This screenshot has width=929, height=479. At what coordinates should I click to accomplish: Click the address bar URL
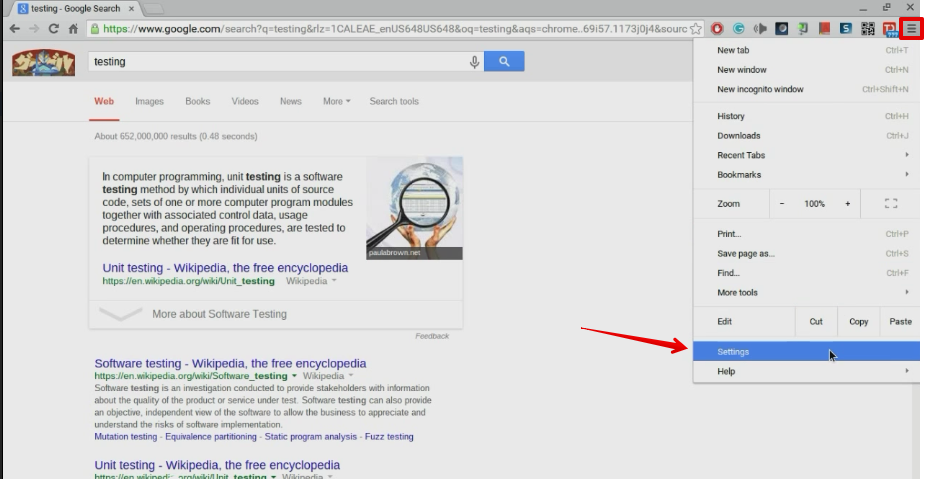pyautogui.click(x=395, y=28)
